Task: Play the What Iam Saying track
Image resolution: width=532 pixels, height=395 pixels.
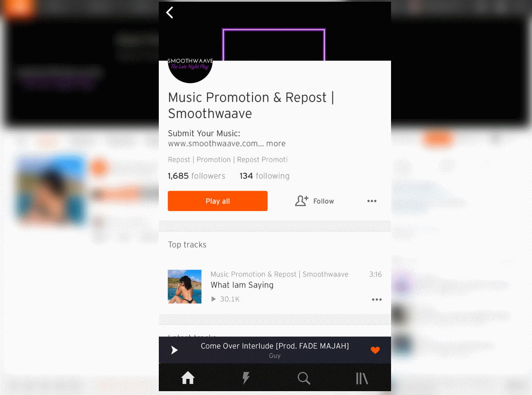Action: coord(242,285)
